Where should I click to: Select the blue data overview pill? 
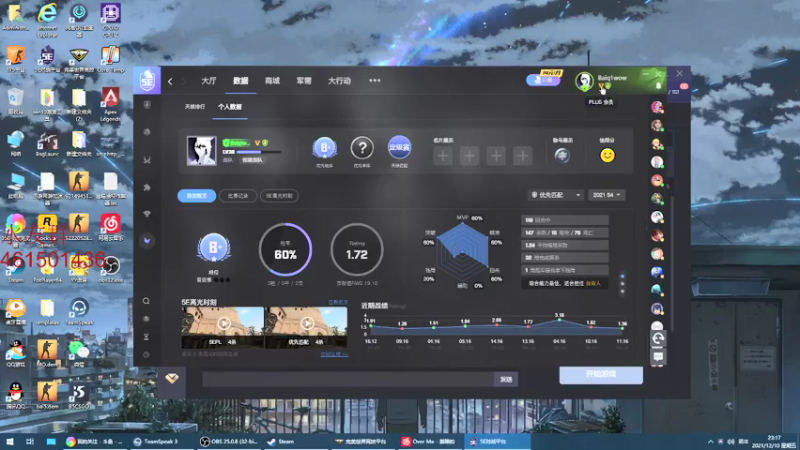(196, 195)
